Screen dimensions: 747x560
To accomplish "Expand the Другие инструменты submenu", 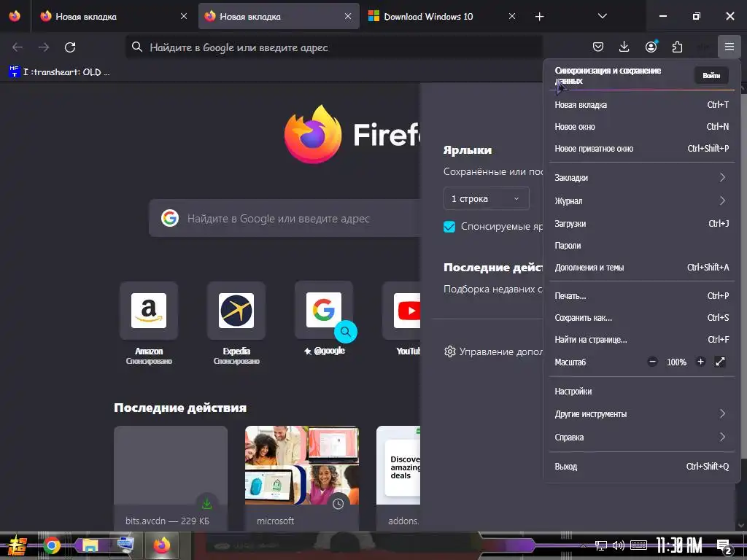I will 641,414.
